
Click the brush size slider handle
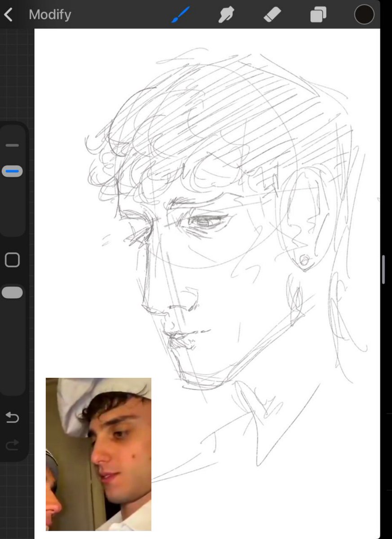coord(12,171)
